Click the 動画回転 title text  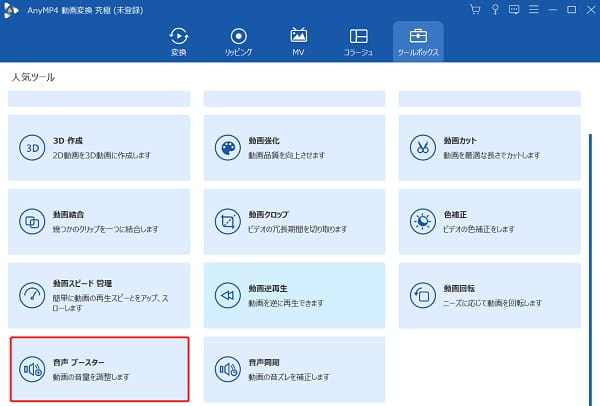pyautogui.click(x=459, y=288)
